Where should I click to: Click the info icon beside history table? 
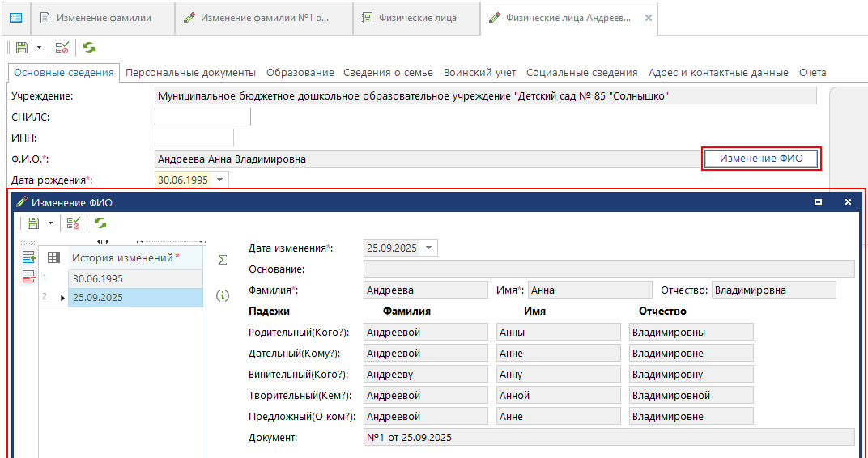223,296
